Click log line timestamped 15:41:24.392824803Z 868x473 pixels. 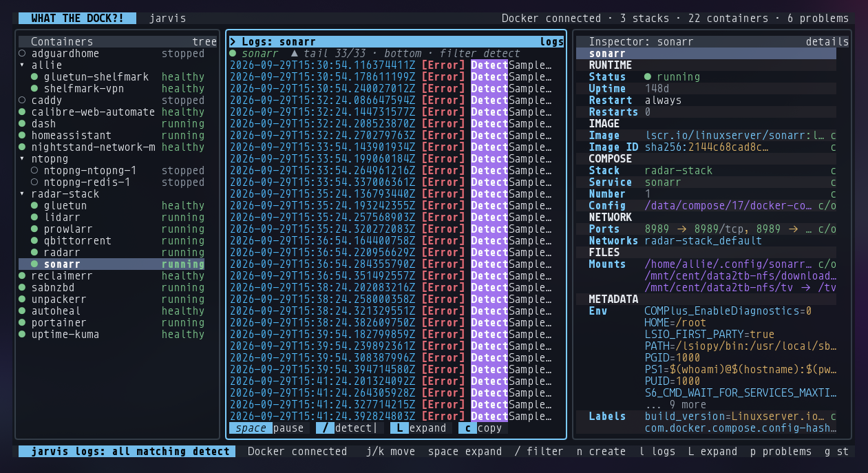pos(391,417)
